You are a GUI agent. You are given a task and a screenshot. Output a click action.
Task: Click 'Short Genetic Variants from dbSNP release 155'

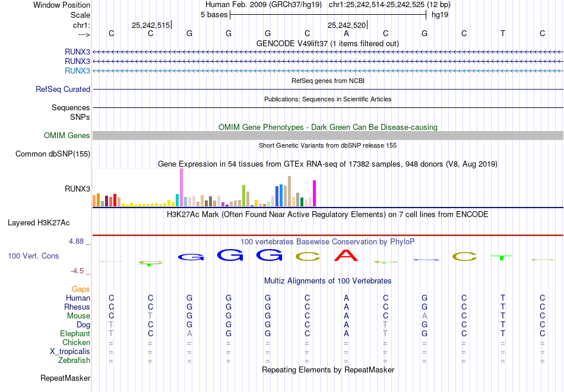pos(328,145)
